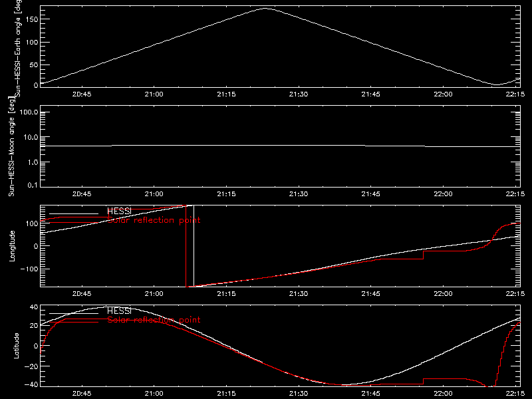
Task: Click white legend line sample in Latitude plot
Action: (74, 313)
